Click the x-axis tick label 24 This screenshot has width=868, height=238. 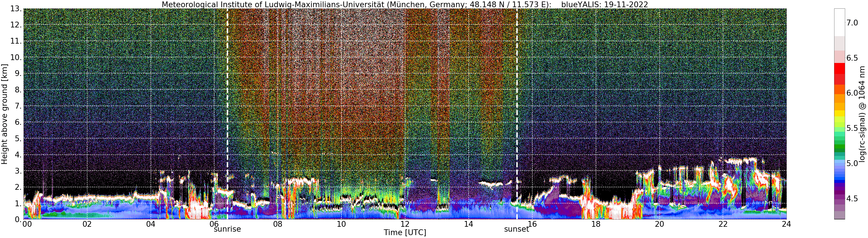pyautogui.click(x=786, y=224)
